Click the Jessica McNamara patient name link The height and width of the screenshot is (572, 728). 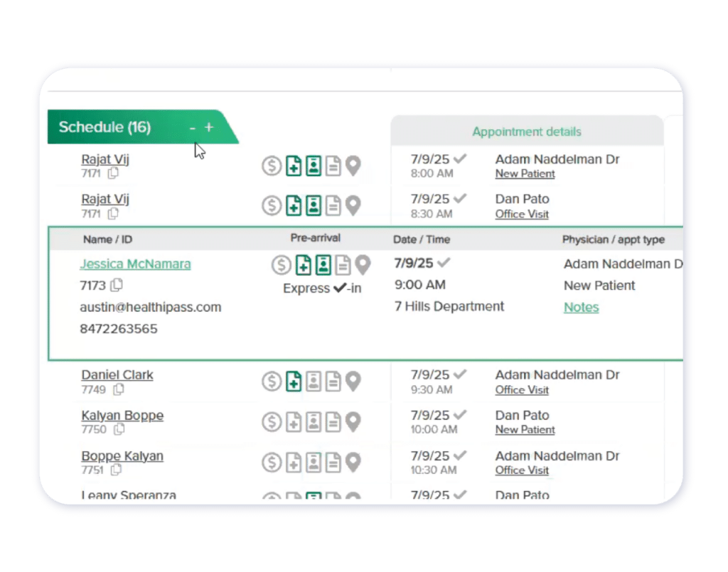click(135, 264)
